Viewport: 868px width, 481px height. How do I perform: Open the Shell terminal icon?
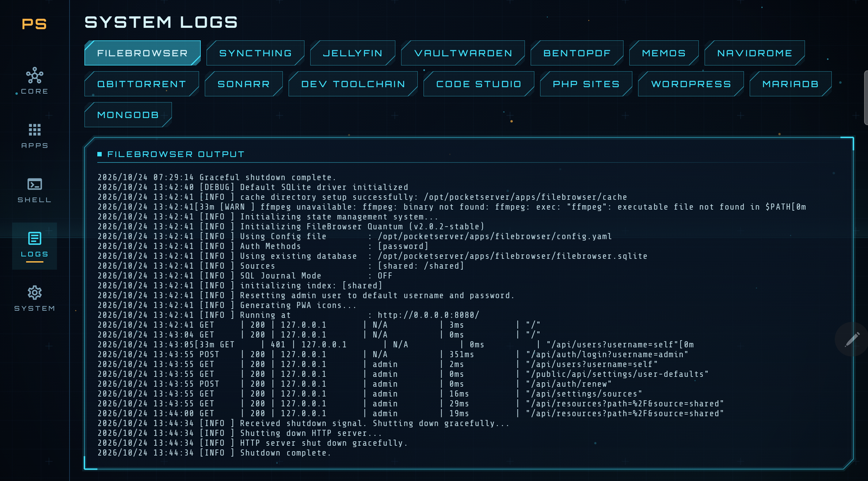click(x=35, y=184)
